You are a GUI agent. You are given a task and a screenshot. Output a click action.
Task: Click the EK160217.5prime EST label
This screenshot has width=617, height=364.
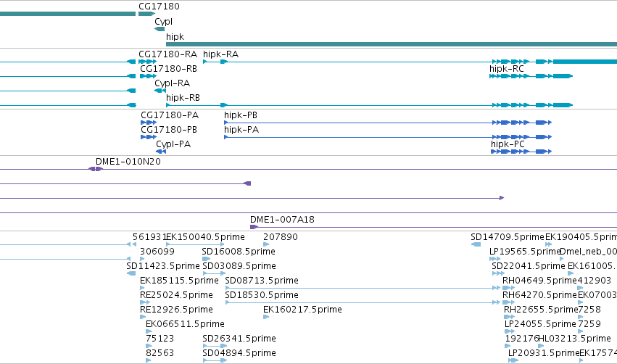(302, 310)
